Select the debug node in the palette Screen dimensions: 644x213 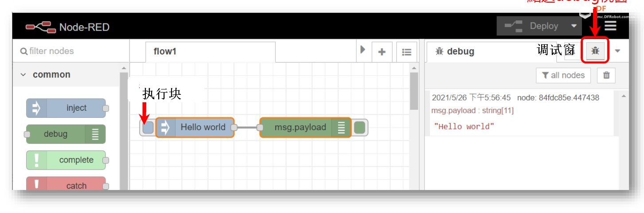pos(66,134)
